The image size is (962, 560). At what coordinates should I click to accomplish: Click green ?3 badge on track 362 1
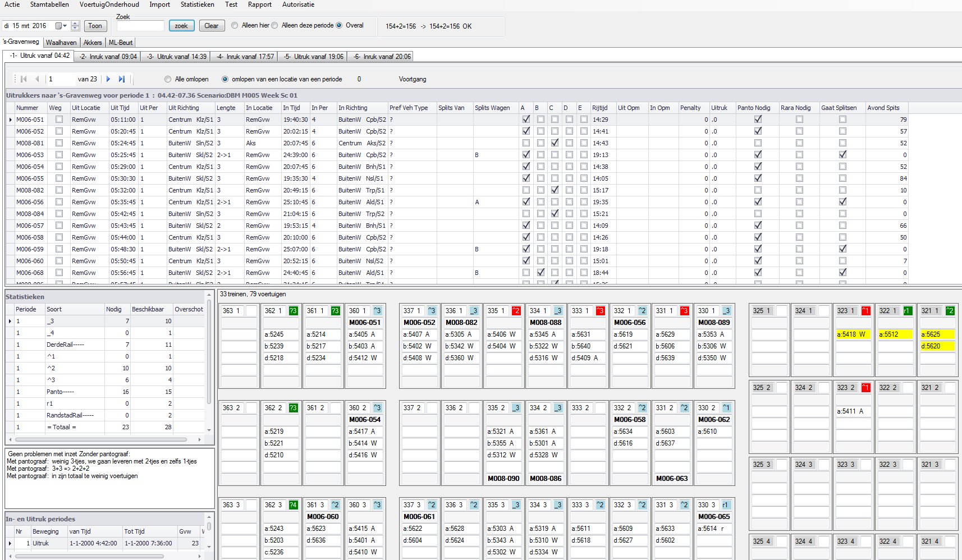pos(293,311)
